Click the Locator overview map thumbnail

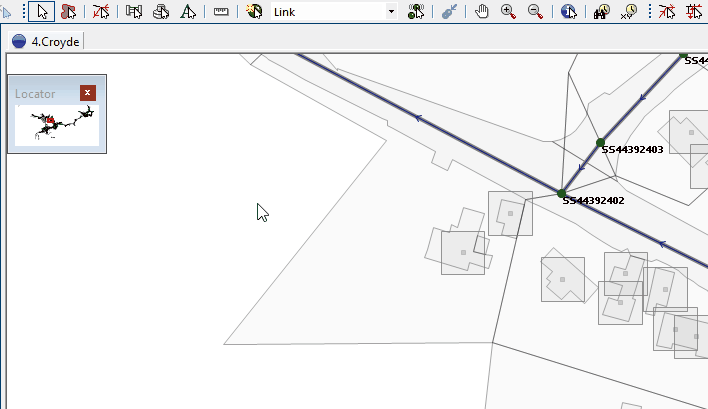57,125
